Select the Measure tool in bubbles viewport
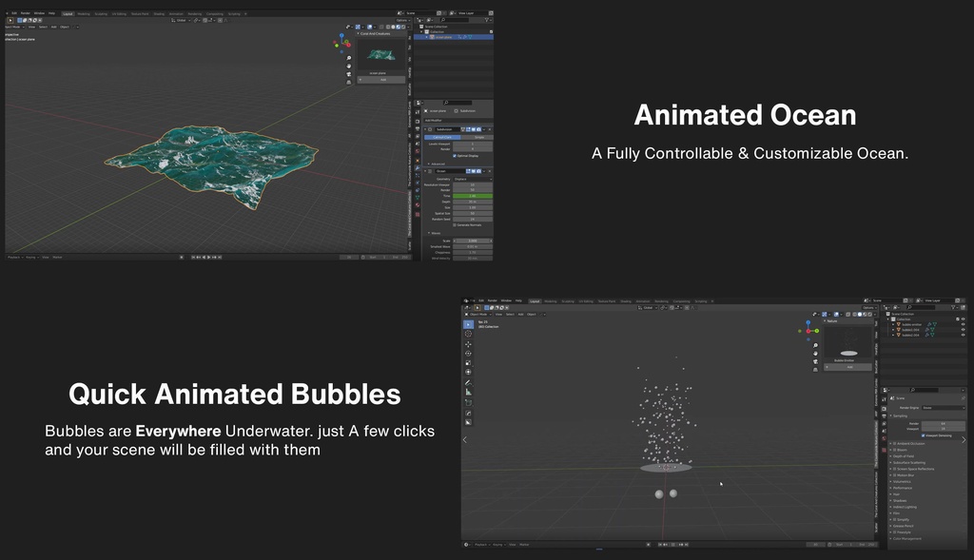This screenshot has height=560, width=974. [468, 392]
